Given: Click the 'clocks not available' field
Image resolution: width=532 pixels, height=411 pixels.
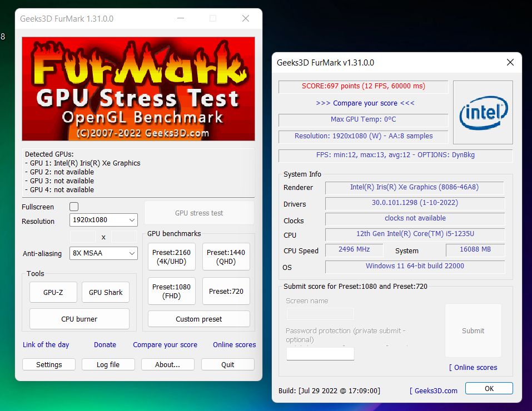Looking at the screenshot, I should click(415, 219).
